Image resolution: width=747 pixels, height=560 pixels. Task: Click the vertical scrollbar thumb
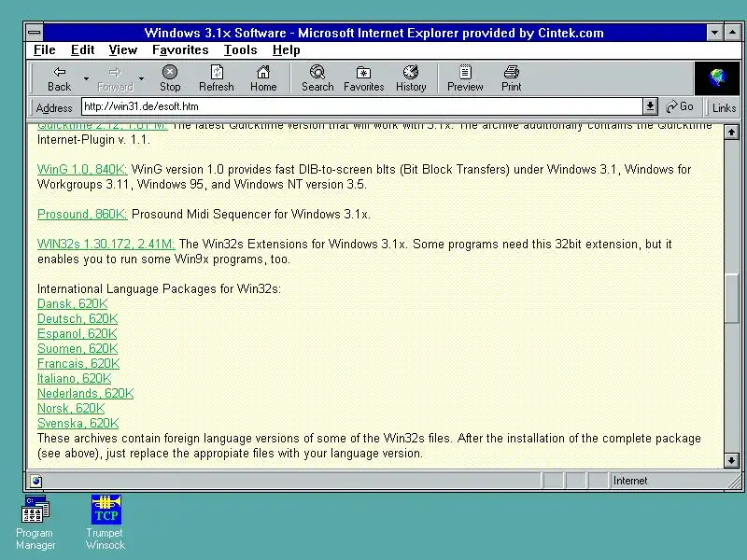coord(731,299)
